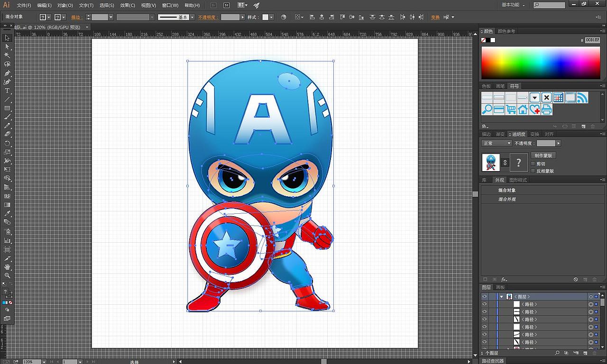Select the Line Segment tool
Screen dimensions: 607x364
(7, 100)
